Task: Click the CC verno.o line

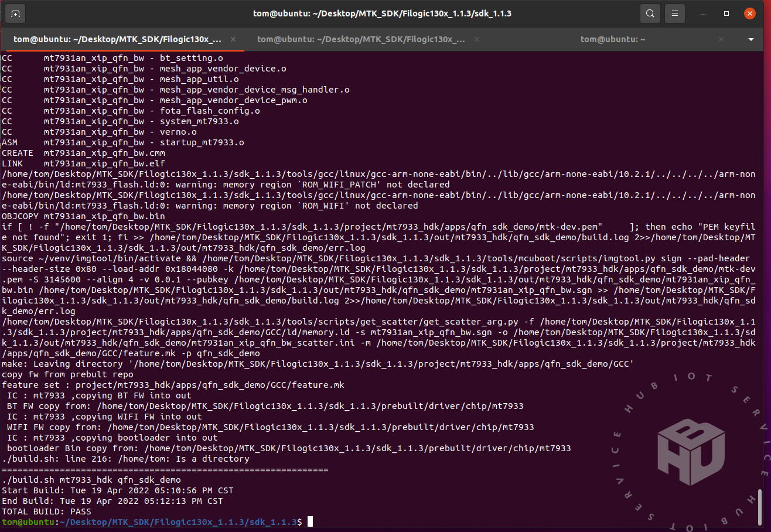Action: tap(99, 132)
